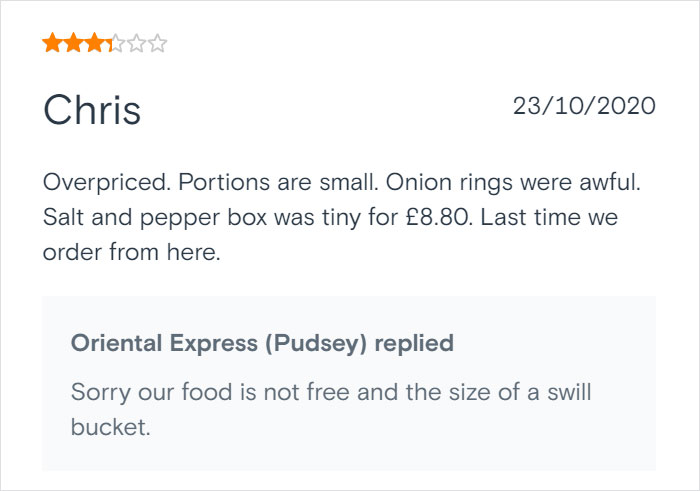Click the fifth empty rating star

point(137,43)
